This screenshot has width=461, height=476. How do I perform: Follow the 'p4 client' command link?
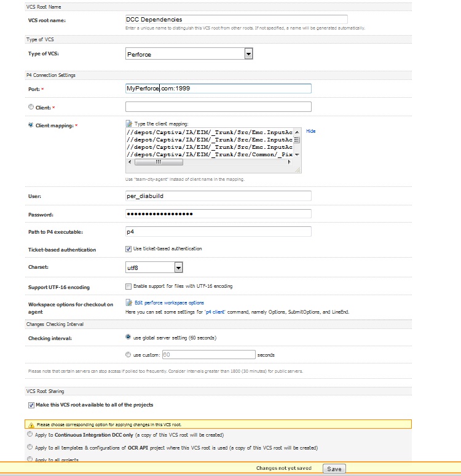(215, 312)
